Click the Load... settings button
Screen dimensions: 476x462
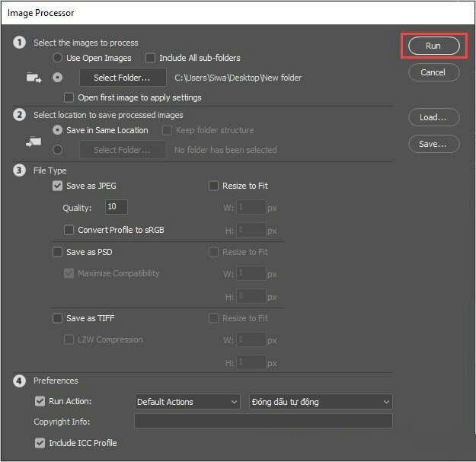(x=433, y=117)
